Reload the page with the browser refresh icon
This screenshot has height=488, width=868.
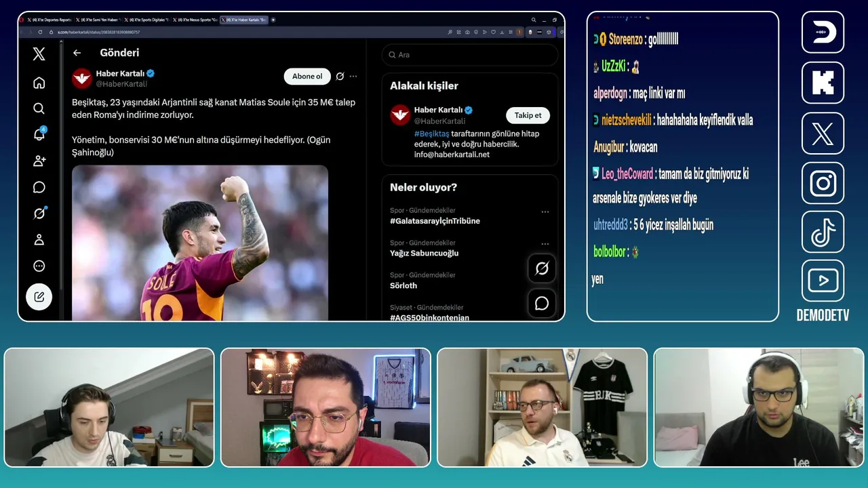(x=40, y=32)
